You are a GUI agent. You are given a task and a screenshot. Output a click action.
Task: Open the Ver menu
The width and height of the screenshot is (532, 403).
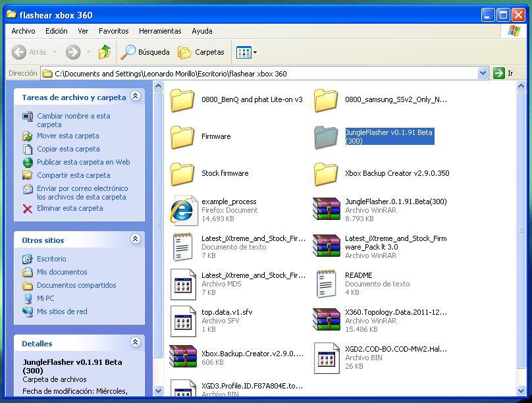(83, 31)
